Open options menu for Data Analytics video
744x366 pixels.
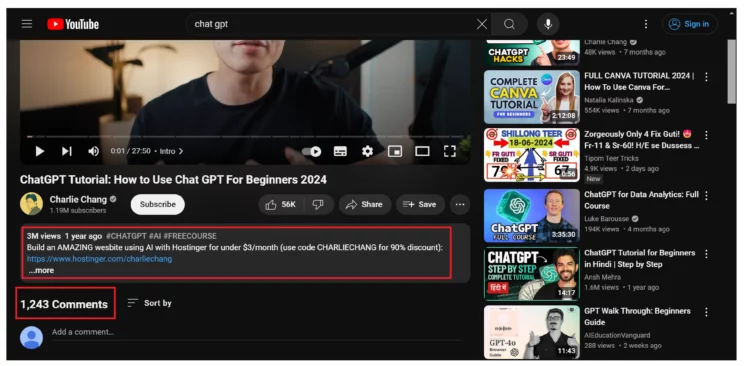(x=706, y=196)
